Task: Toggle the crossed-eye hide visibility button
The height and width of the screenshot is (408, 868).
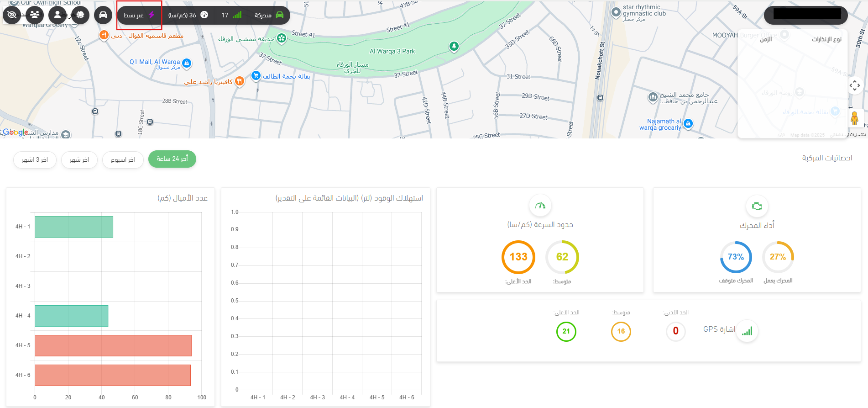Action: pyautogui.click(x=12, y=15)
